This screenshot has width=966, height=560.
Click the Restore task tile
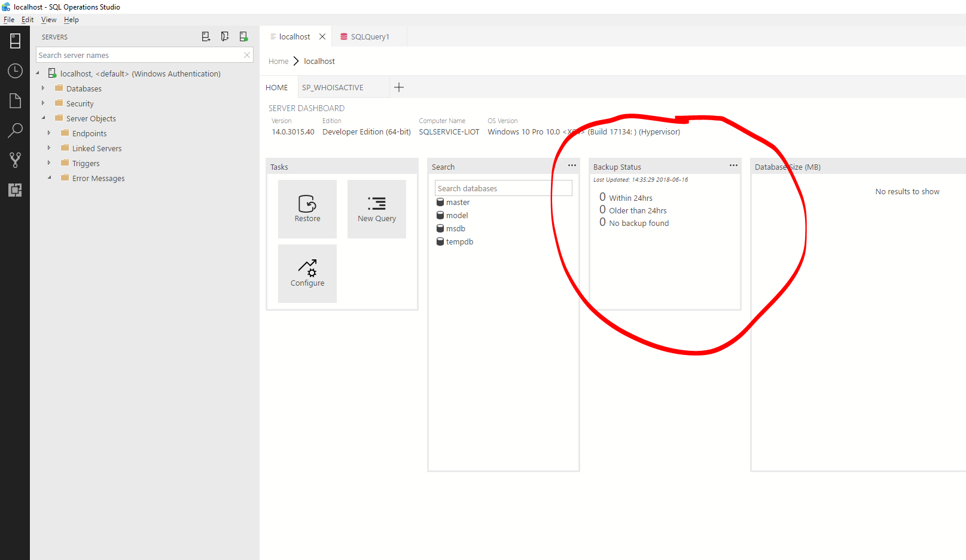coord(307,209)
